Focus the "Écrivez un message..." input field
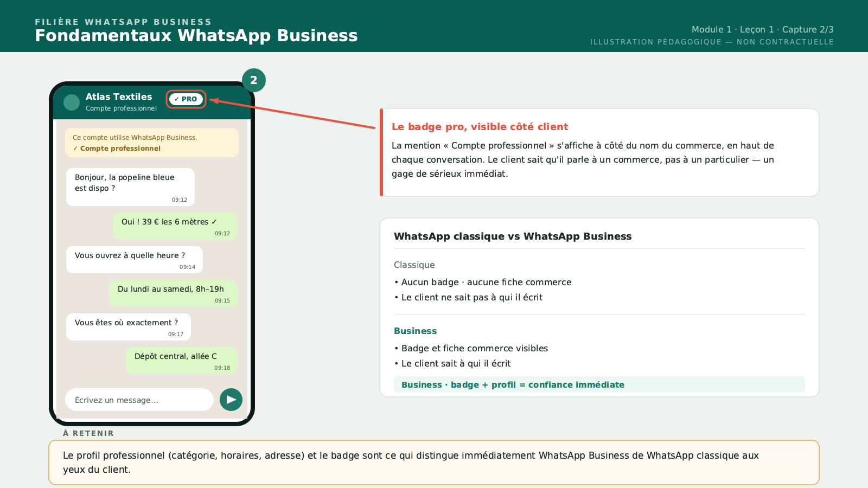The width and height of the screenshot is (868, 488). click(x=139, y=400)
